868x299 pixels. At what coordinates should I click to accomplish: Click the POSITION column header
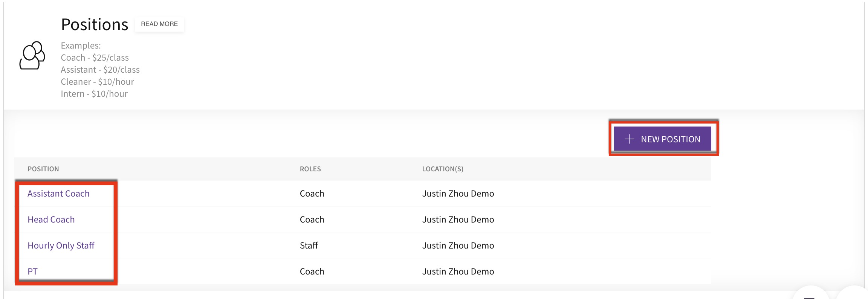[43, 169]
